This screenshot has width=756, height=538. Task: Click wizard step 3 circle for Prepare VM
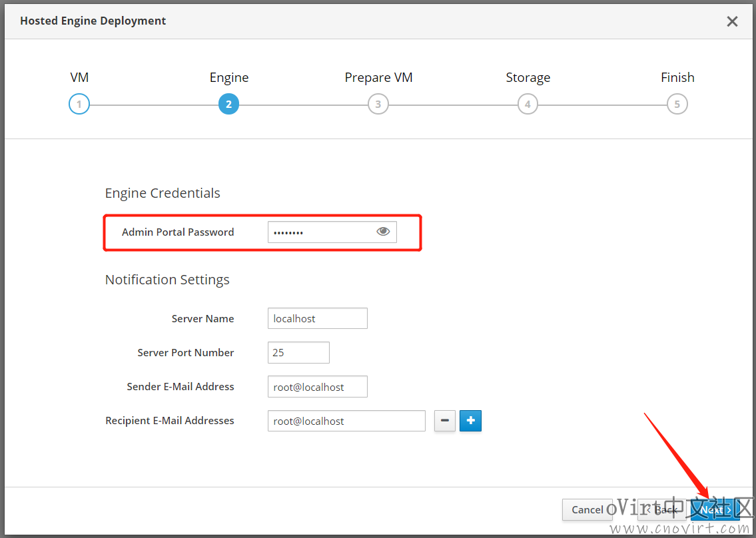[378, 104]
